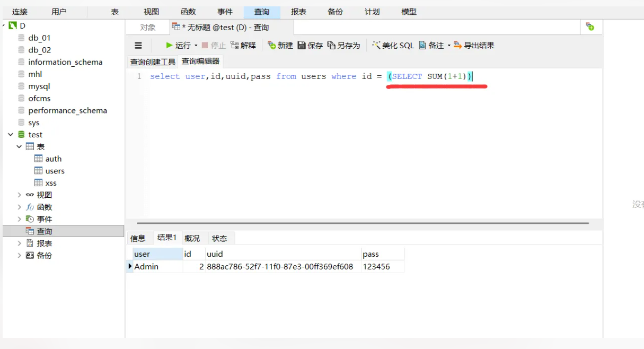This screenshot has width=644, height=349.
Task: Open the 模型 menu in toolbar
Action: [409, 11]
